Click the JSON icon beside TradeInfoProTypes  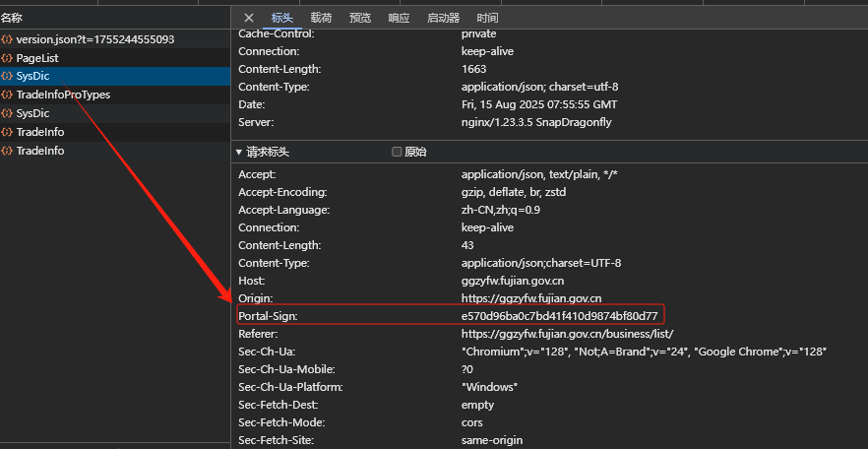click(7, 95)
